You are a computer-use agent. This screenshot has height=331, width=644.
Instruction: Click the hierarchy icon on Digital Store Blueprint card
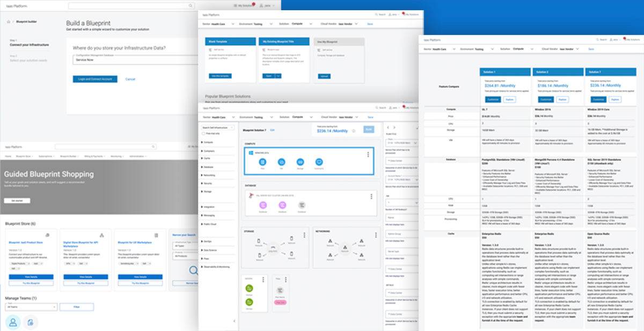tap(101, 235)
